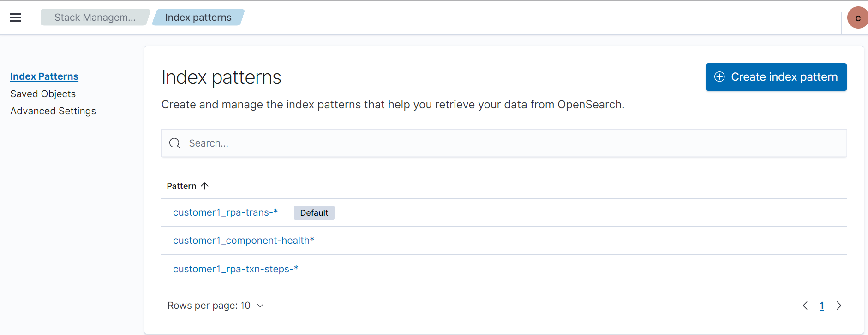This screenshot has height=335, width=868.
Task: Go to the next page arrow
Action: click(839, 306)
